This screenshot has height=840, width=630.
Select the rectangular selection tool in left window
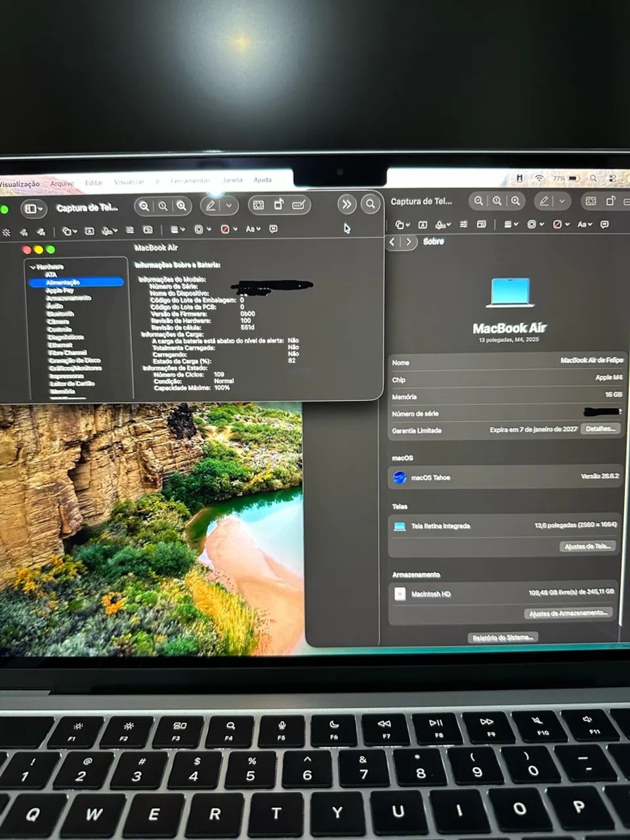(259, 205)
